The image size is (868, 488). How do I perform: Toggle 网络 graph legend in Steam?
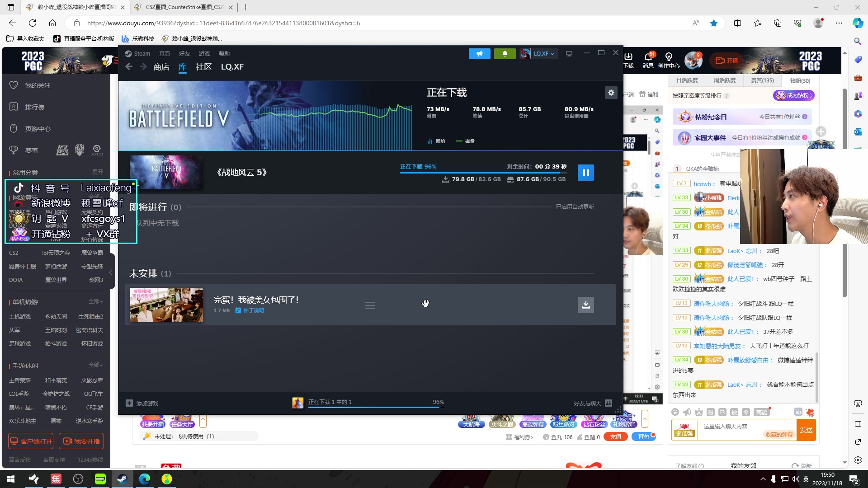(436, 141)
